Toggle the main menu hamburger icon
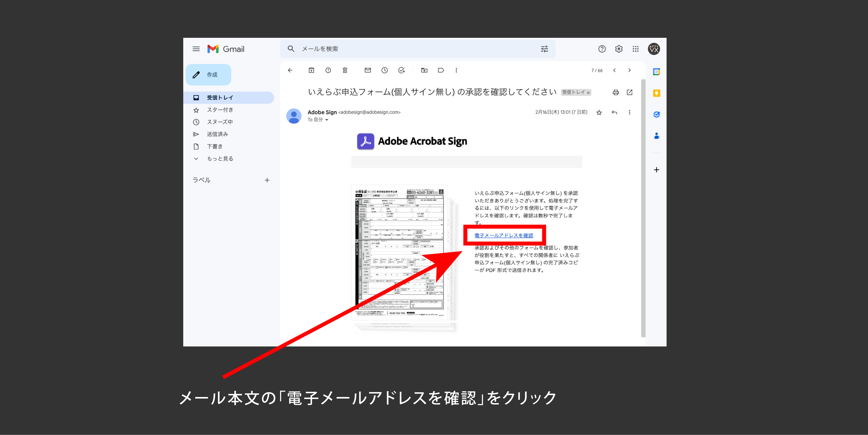 pyautogui.click(x=196, y=49)
